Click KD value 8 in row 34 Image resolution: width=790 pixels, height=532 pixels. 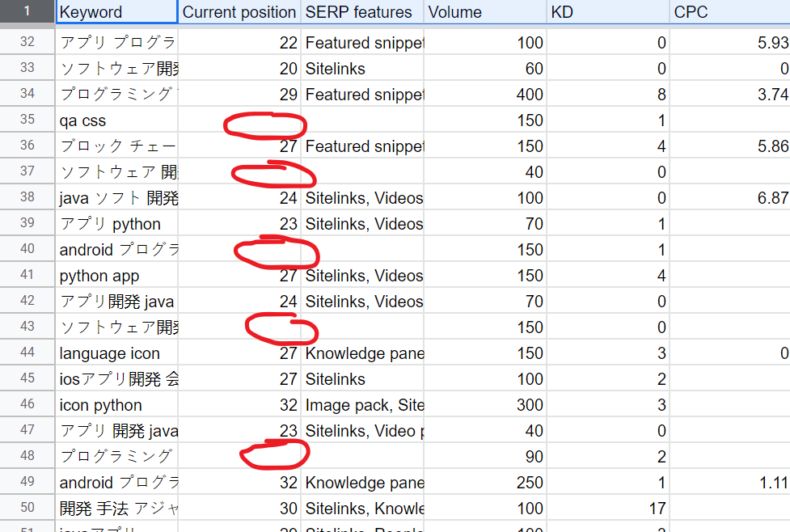pos(608,94)
